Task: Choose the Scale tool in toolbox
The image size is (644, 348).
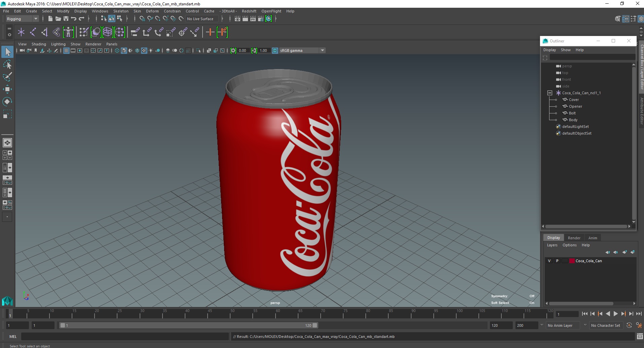Action: pyautogui.click(x=7, y=114)
